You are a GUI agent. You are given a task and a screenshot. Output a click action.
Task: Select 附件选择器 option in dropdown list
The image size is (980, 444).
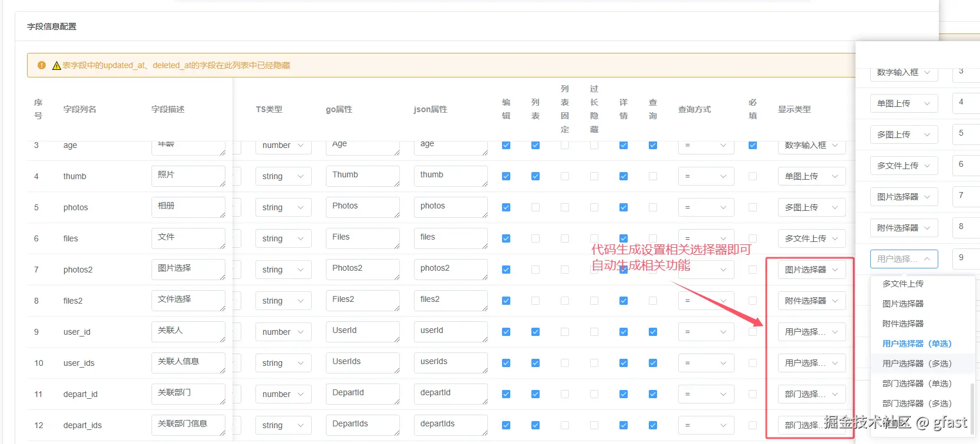point(922,324)
